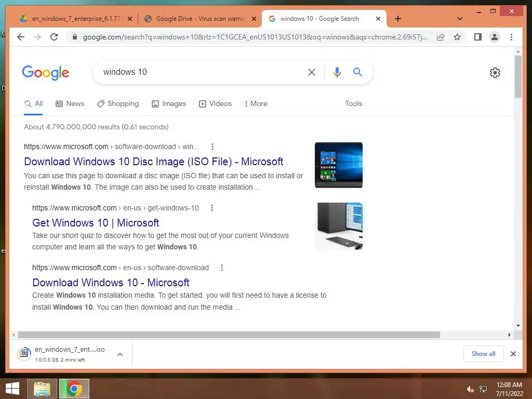The image size is (532, 399).
Task: Click the desktop PC thumbnail image
Action: (339, 227)
